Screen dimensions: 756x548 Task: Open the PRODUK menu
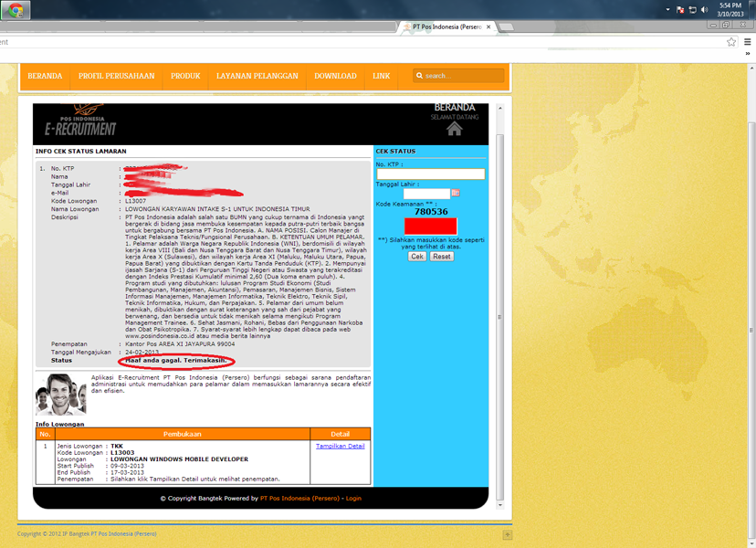click(x=185, y=76)
